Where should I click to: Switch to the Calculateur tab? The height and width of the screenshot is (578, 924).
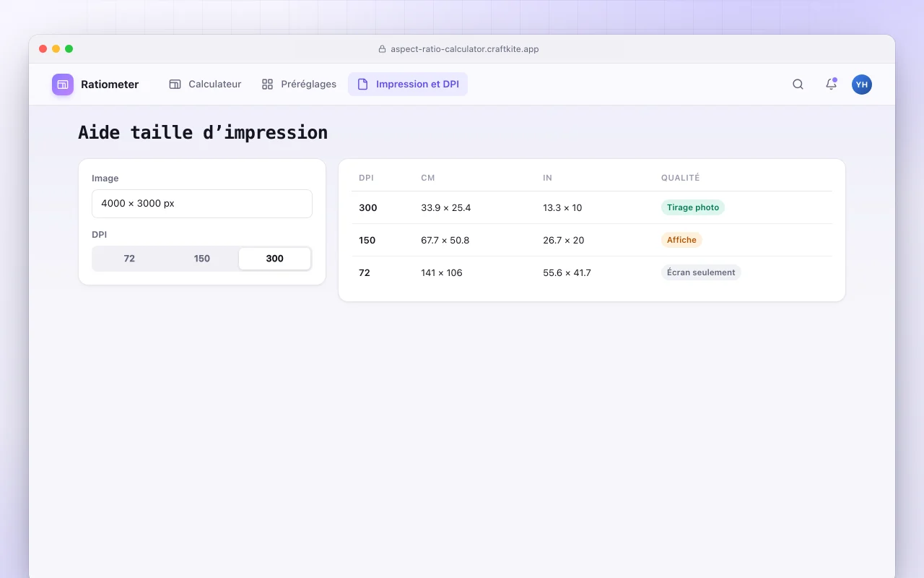[205, 85]
